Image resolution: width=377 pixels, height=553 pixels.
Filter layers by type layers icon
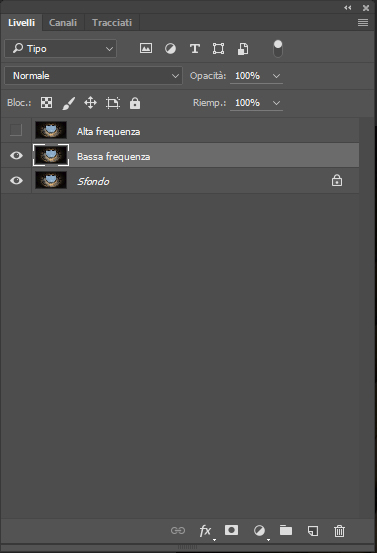click(195, 49)
